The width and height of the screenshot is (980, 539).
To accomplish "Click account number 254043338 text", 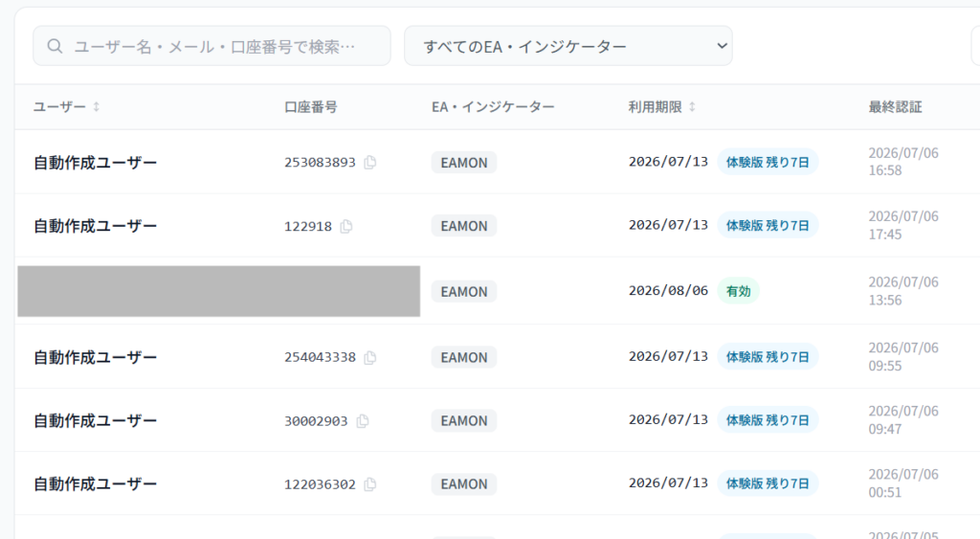I will click(x=320, y=358).
